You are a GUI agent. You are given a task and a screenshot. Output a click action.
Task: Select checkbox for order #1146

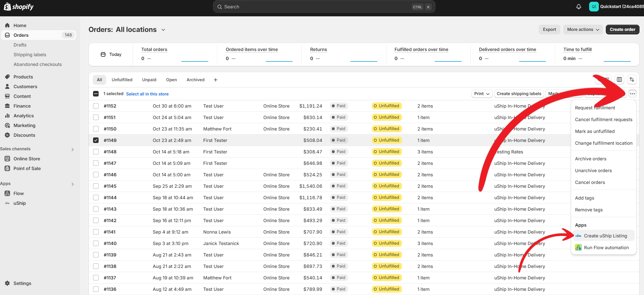[96, 175]
